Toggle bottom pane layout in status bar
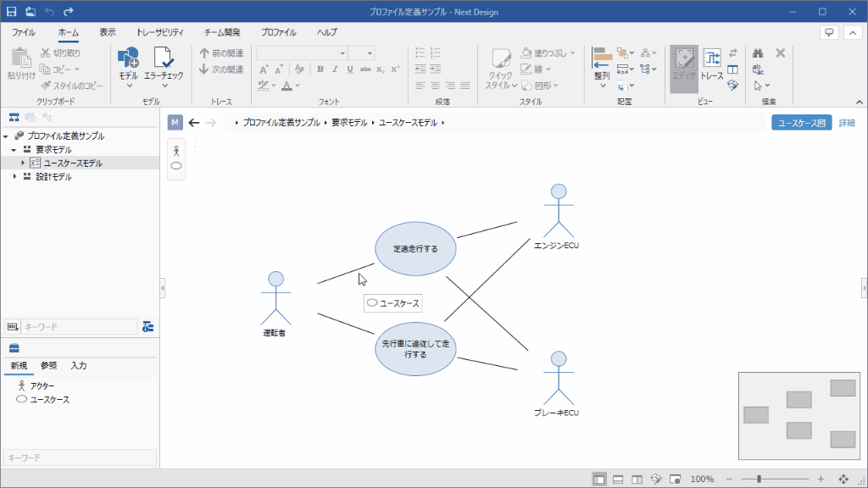This screenshot has width=868, height=488. click(x=618, y=480)
